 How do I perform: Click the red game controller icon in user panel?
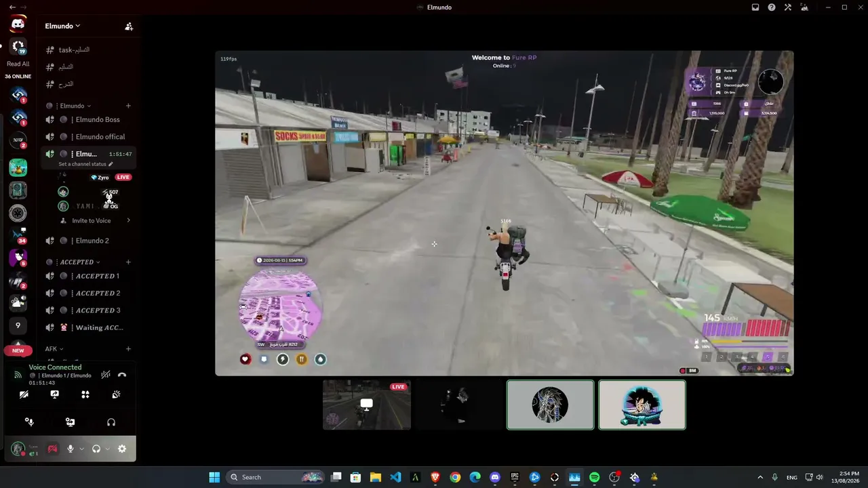click(52, 449)
